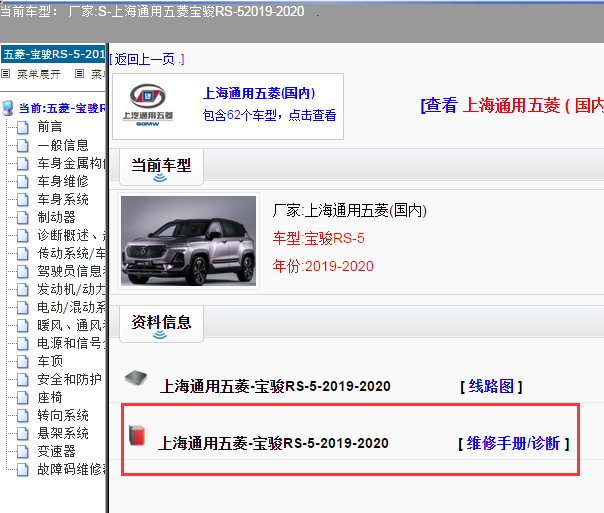Click the page icon beside 悬架系统
The width and height of the screenshot is (604, 513).
[23, 434]
